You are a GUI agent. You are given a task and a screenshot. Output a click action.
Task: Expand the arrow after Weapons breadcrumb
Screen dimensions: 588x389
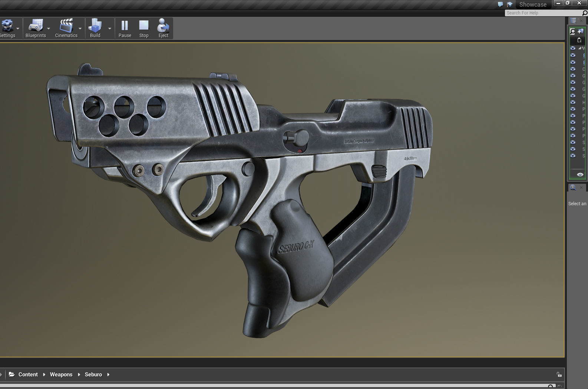(x=79, y=375)
